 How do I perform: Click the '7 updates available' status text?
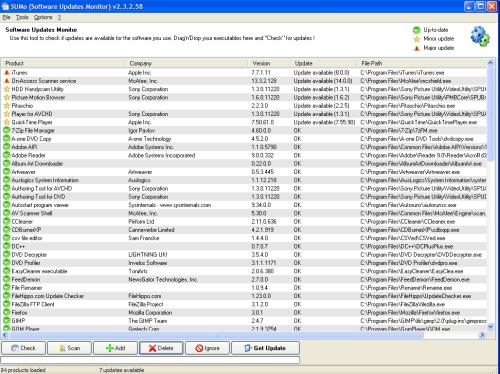pyautogui.click(x=122, y=370)
